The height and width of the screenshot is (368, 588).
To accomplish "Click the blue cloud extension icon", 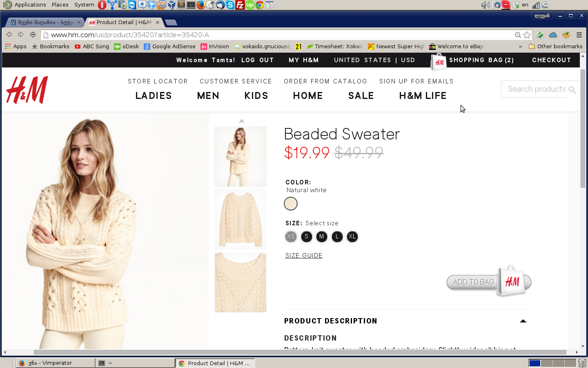I will (x=553, y=35).
